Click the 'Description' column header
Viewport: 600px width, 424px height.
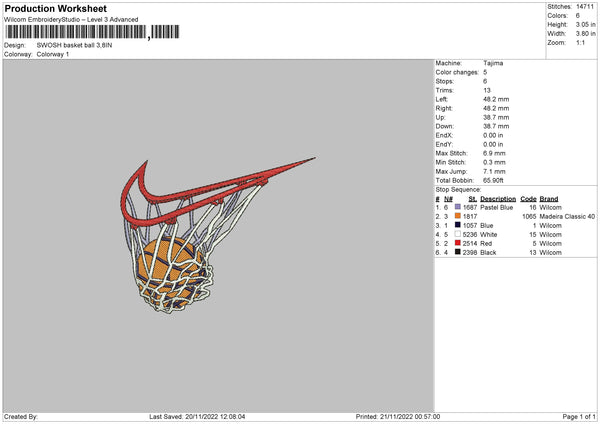click(498, 199)
